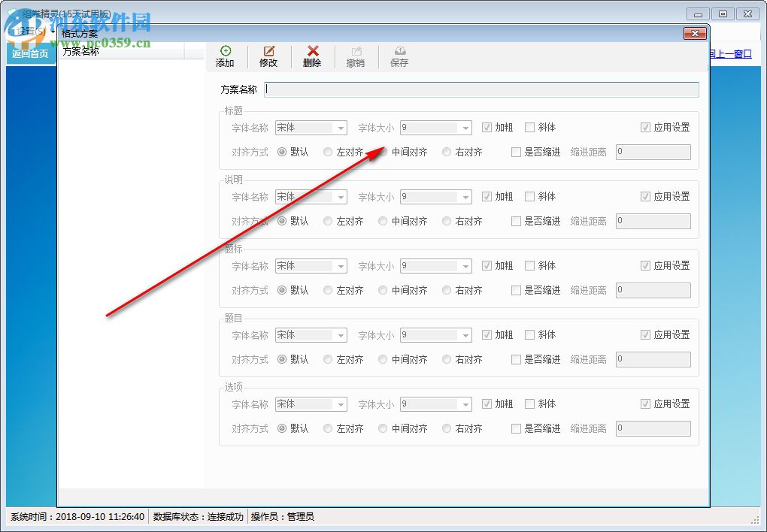The image size is (767, 532).
Task: Toggle 加粗 checkbox in 说明 section
Action: (x=487, y=197)
